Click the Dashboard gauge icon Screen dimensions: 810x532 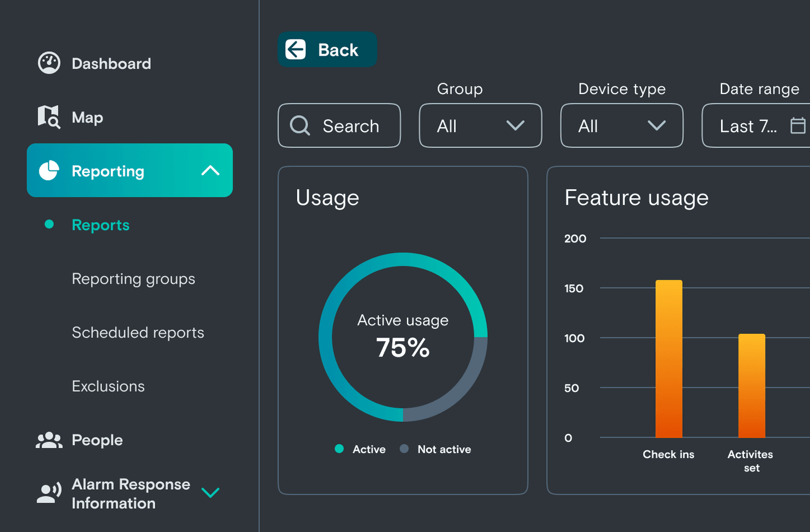(x=49, y=63)
